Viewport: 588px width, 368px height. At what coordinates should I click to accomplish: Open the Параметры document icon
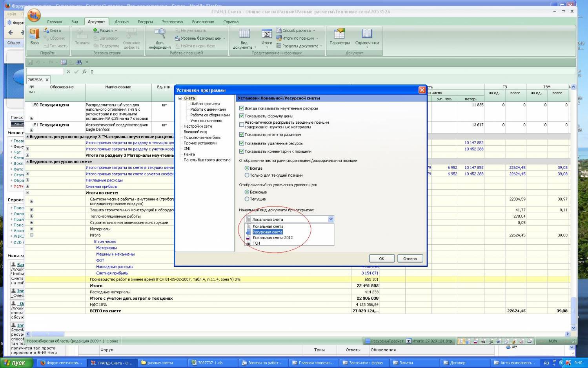coord(339,34)
